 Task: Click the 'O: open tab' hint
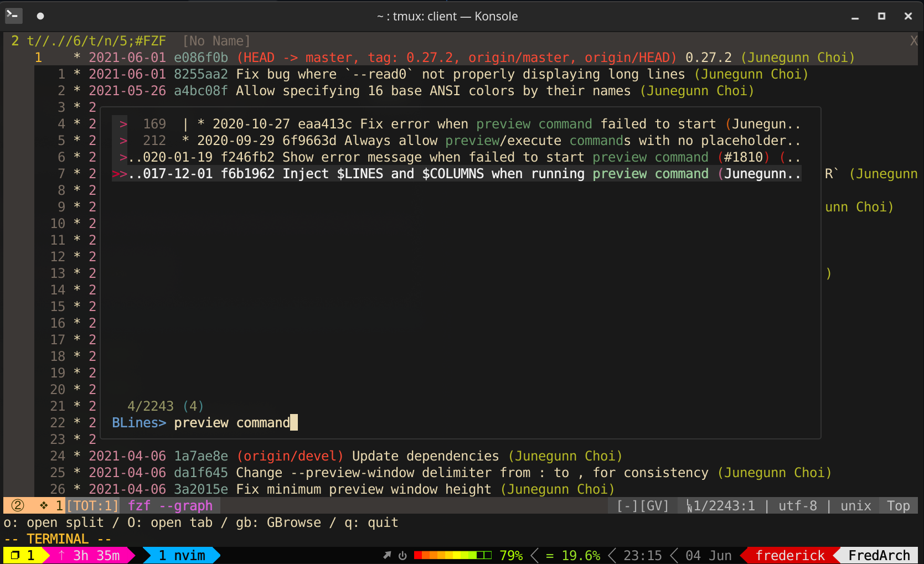click(x=170, y=522)
